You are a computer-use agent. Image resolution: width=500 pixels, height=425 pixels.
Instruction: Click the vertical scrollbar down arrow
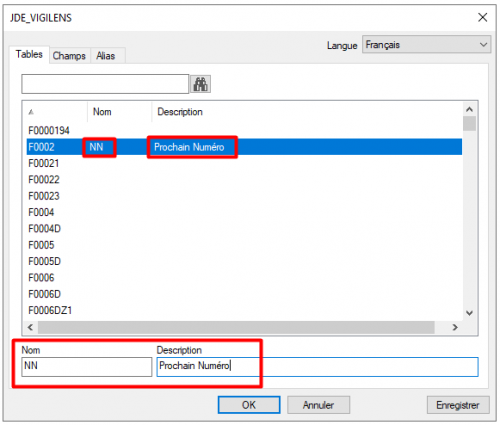(x=469, y=313)
